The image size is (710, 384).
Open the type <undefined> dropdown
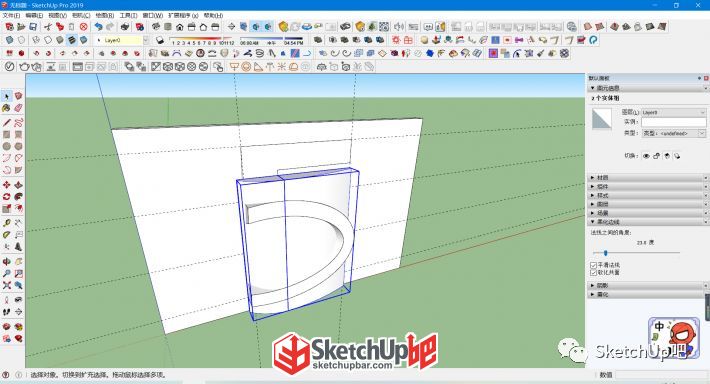pyautogui.click(x=673, y=133)
